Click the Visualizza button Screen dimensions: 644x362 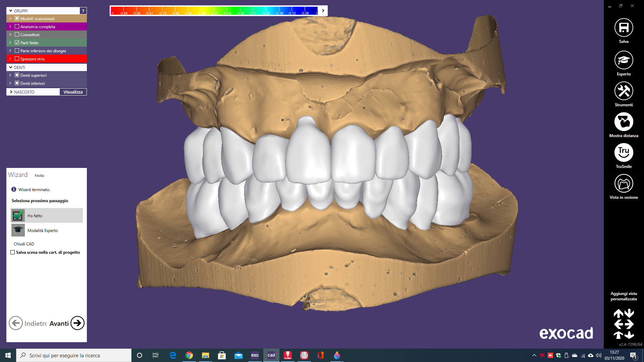click(x=73, y=92)
